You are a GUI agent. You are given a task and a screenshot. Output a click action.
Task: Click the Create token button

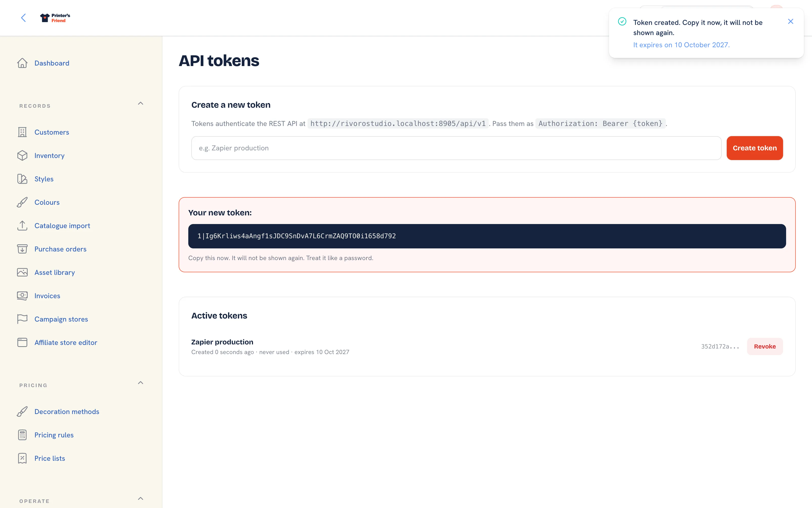[x=755, y=148]
